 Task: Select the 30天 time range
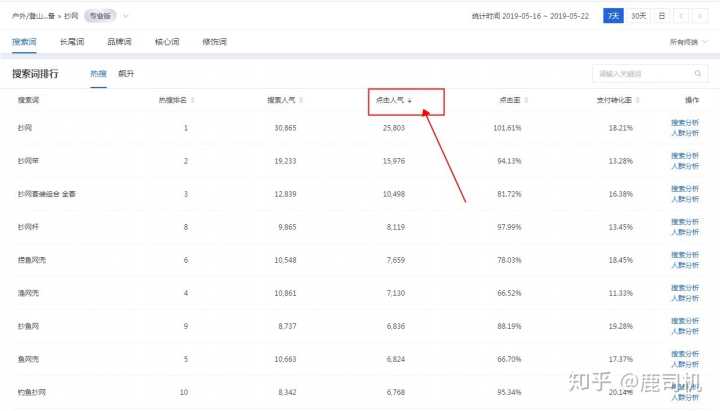[x=638, y=16]
